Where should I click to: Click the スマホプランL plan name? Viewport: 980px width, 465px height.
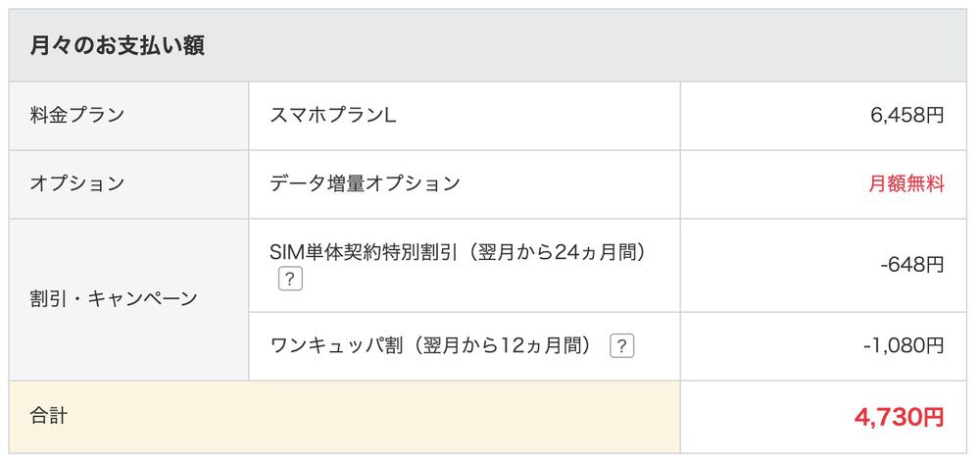[333, 116]
